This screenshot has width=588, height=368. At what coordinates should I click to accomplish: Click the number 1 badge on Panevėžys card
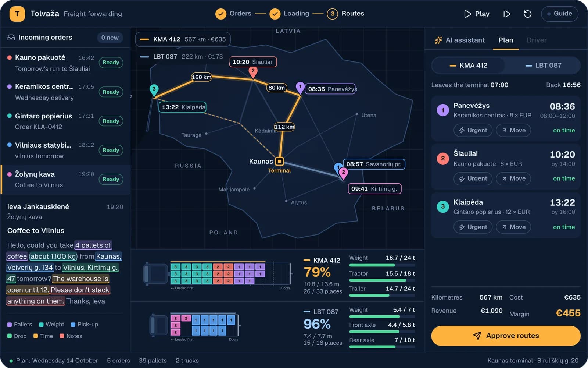click(x=443, y=110)
